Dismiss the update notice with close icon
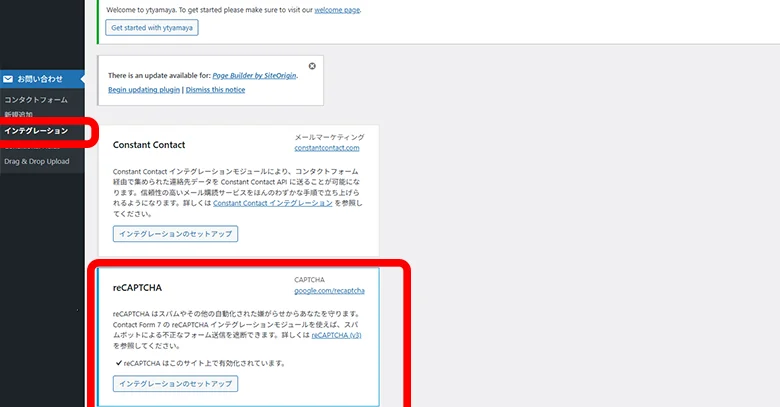 [x=312, y=66]
